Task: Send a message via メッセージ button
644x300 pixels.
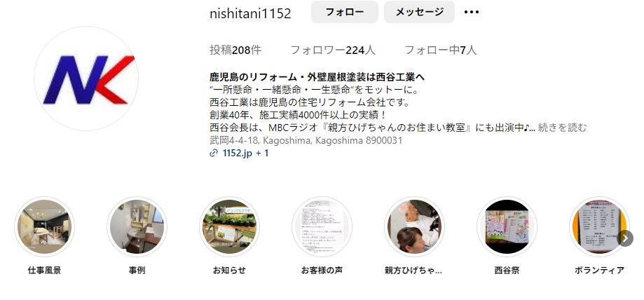Action: 419,12
